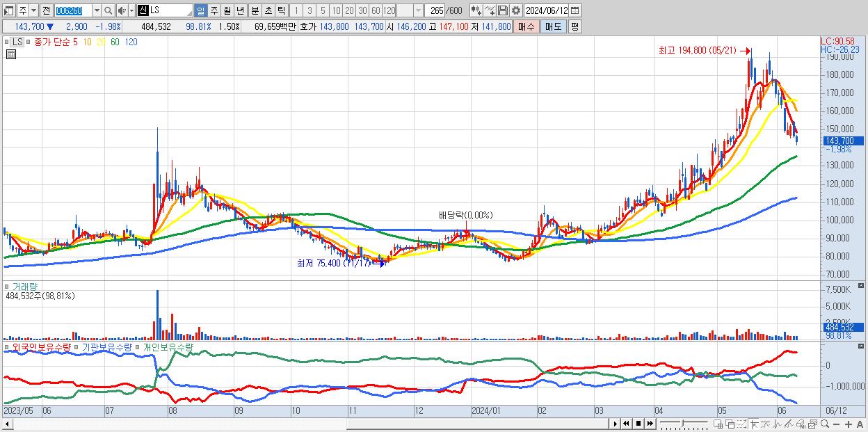Click the crosshair cursor tool icon
Screen dimensions: 868x432
click(754, 424)
